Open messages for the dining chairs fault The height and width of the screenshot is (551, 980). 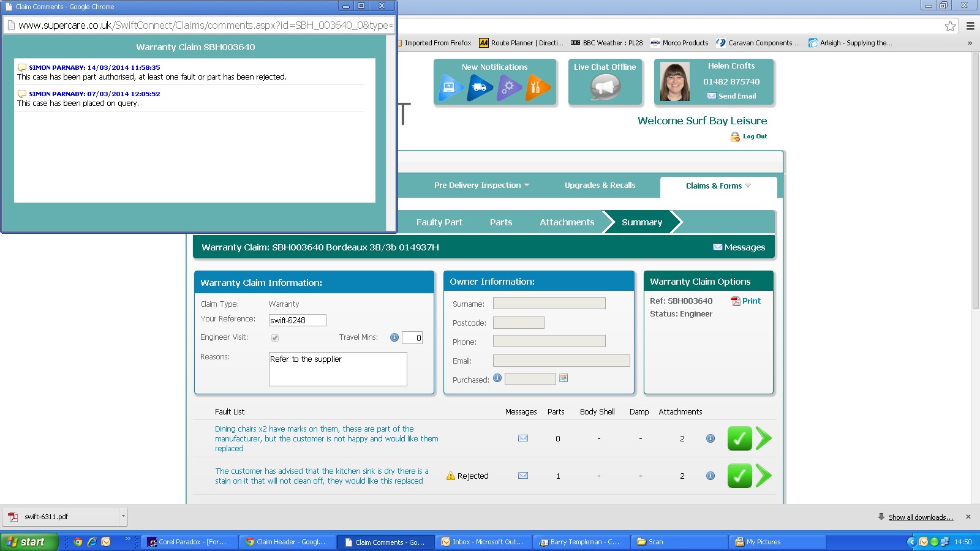pos(523,438)
